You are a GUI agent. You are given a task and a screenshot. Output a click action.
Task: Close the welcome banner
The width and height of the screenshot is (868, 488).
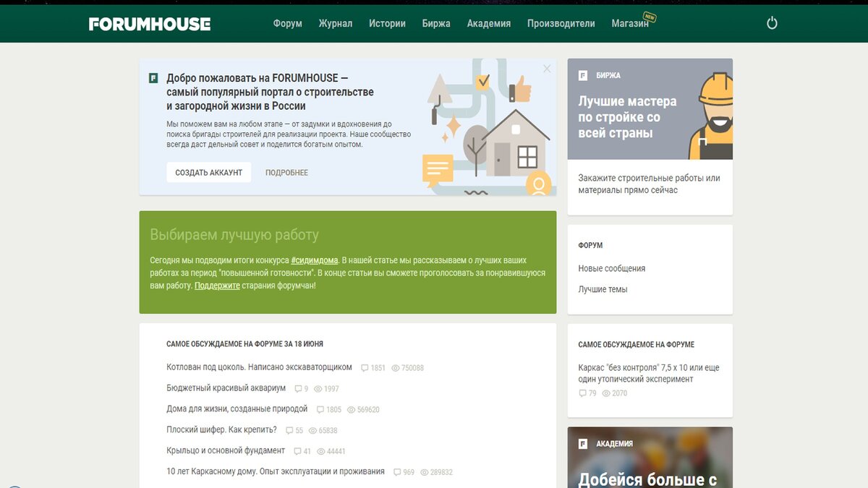(x=547, y=69)
